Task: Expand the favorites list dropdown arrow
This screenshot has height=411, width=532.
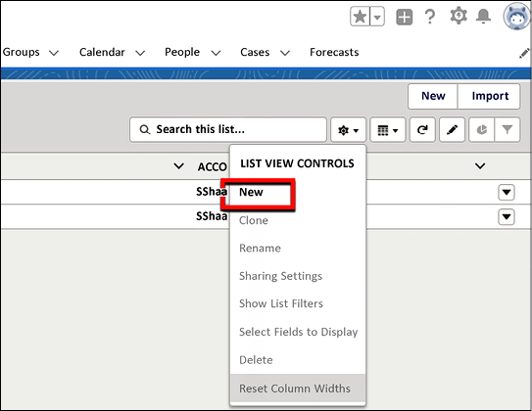Action: pos(377,17)
